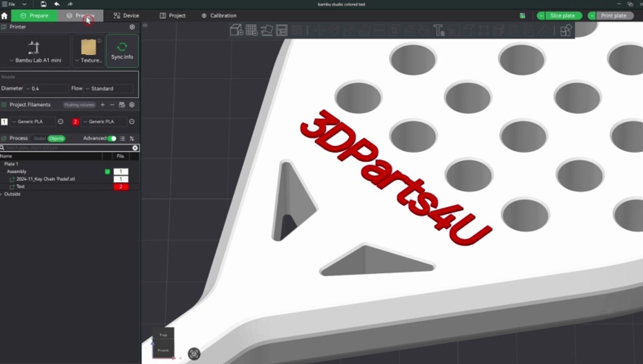Click the round reset view icon
Screen dimensions: 643x364
point(194,354)
